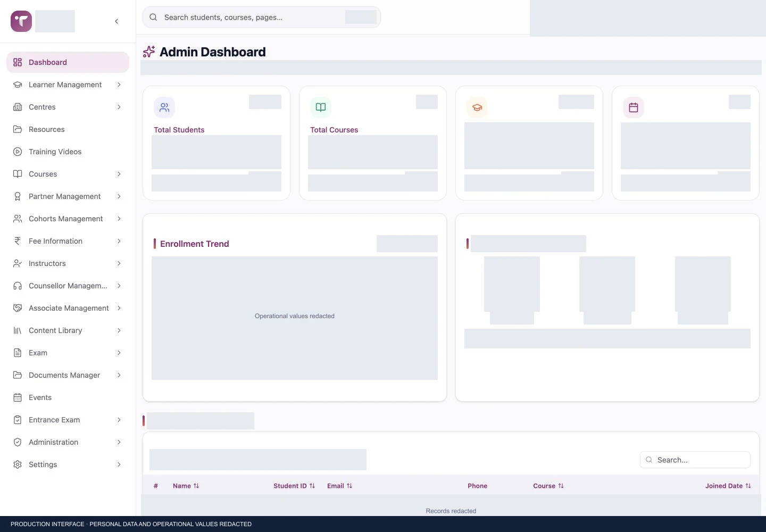
Task: Click the Admin Dashboard sparkle icon
Action: point(149,52)
